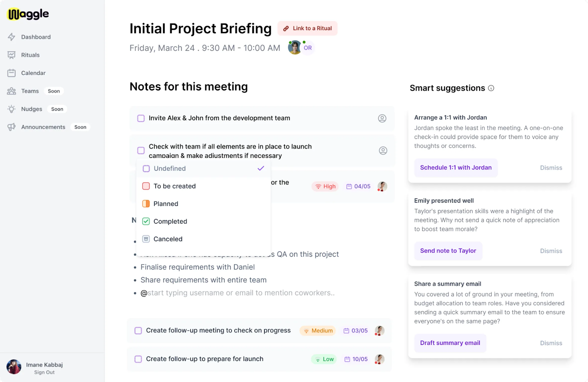Open the Dashboard from the sidebar
The height and width of the screenshot is (382, 588).
36,37
